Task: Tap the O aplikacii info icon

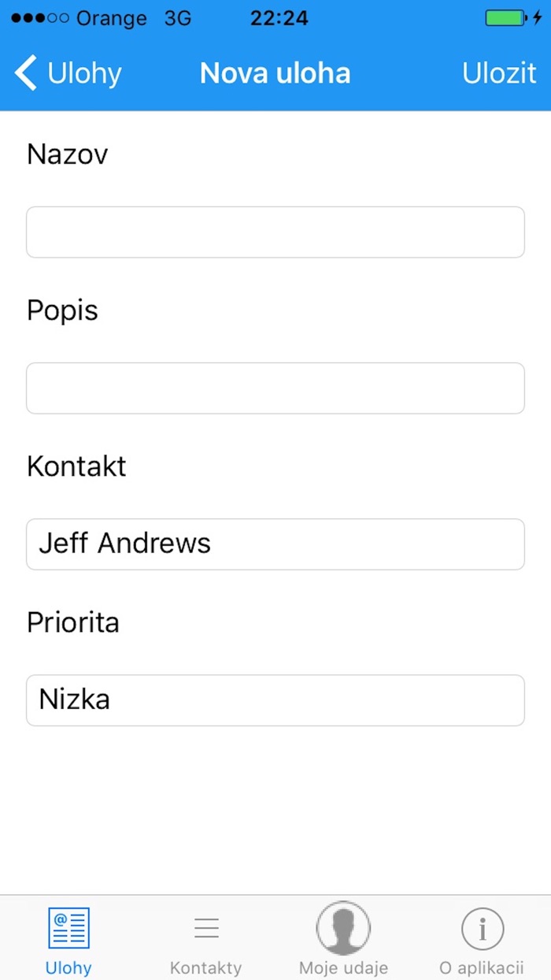Action: (x=482, y=928)
